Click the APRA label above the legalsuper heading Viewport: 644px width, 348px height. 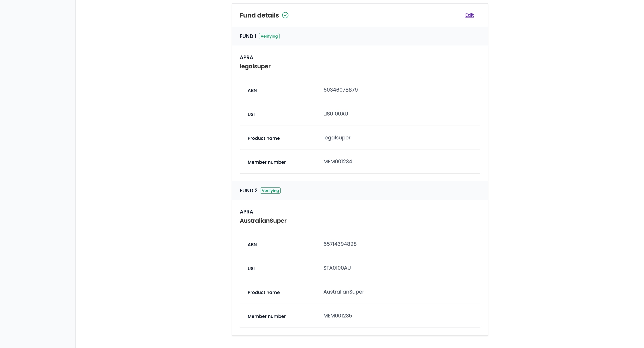pyautogui.click(x=246, y=57)
